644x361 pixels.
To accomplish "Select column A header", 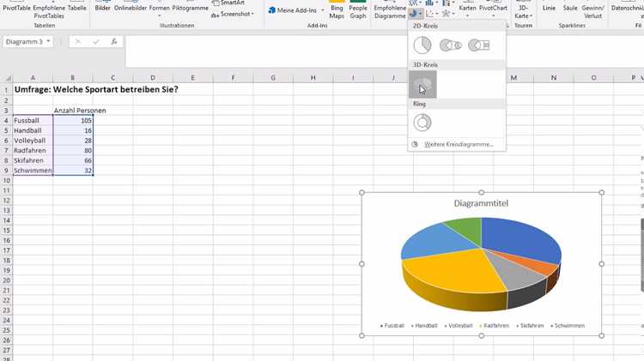I will tap(33, 77).
